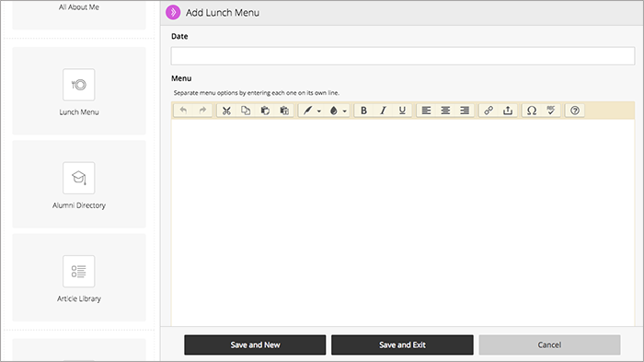644x362 pixels.
Task: Click the 'Separate menu options' hint text
Action: 257,93
